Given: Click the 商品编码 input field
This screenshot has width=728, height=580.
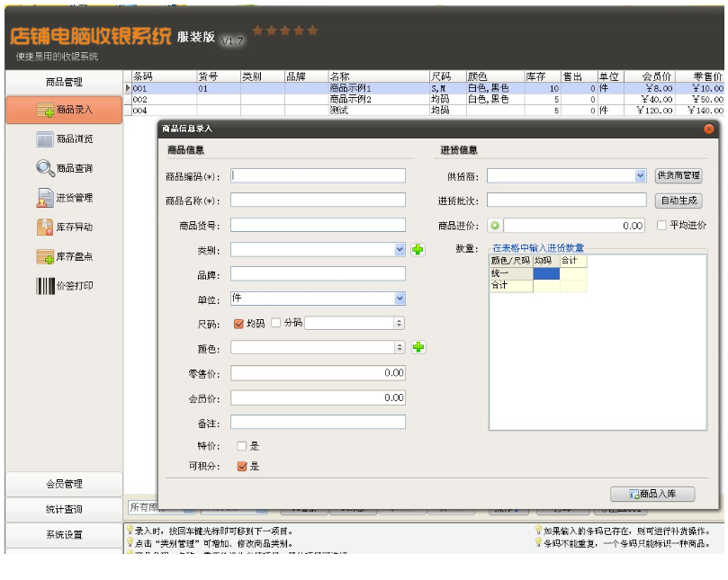Looking at the screenshot, I should click(x=318, y=176).
